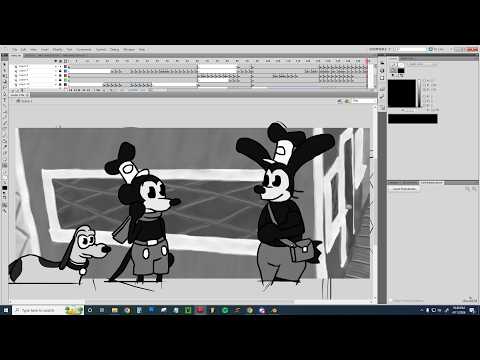Select the Text tool
Screen dimensions: 480x360
(4, 100)
